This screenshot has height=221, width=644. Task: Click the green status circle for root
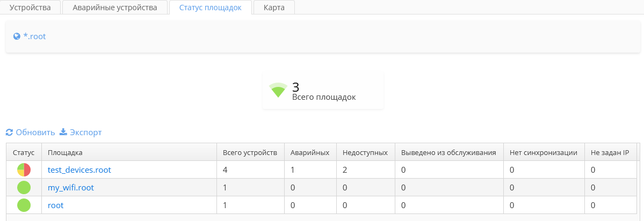click(x=24, y=205)
